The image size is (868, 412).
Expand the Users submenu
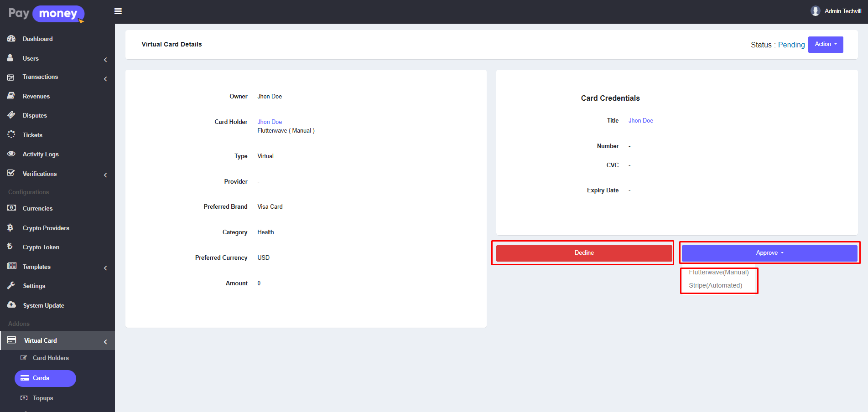105,60
